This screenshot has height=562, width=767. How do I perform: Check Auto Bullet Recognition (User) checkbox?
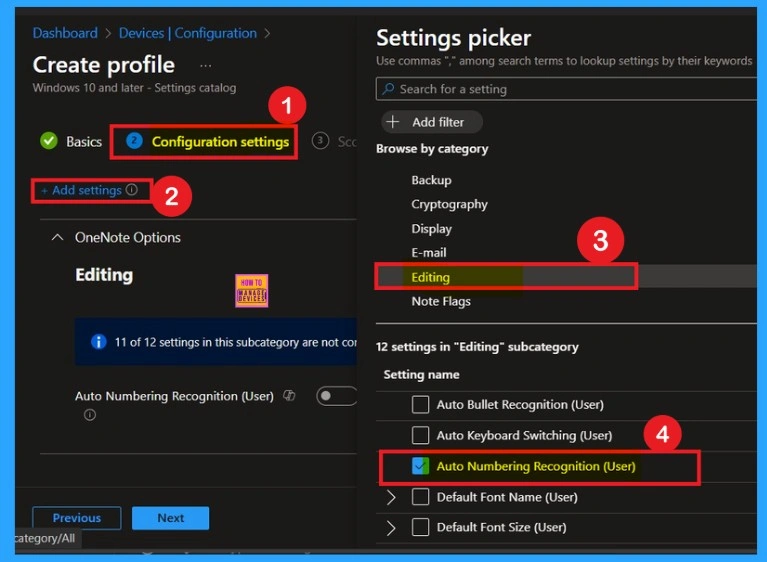coord(420,405)
